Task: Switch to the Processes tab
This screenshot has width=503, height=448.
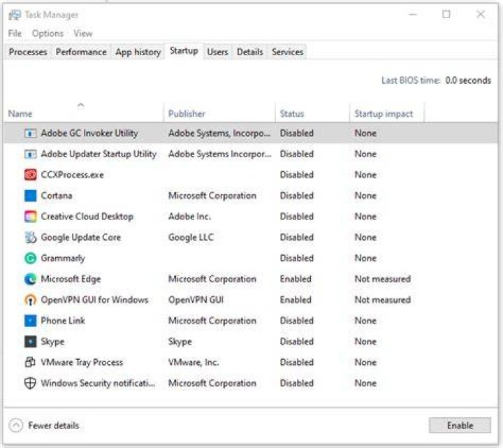Action: pyautogui.click(x=28, y=52)
